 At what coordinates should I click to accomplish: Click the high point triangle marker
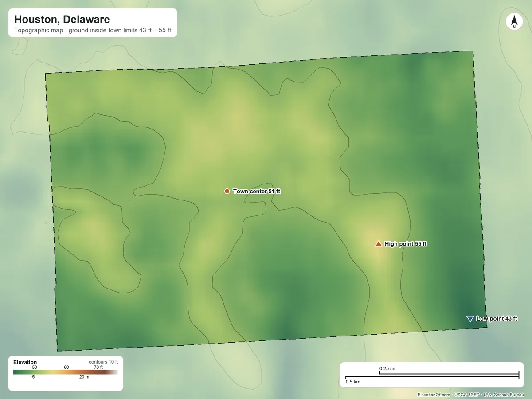point(379,243)
